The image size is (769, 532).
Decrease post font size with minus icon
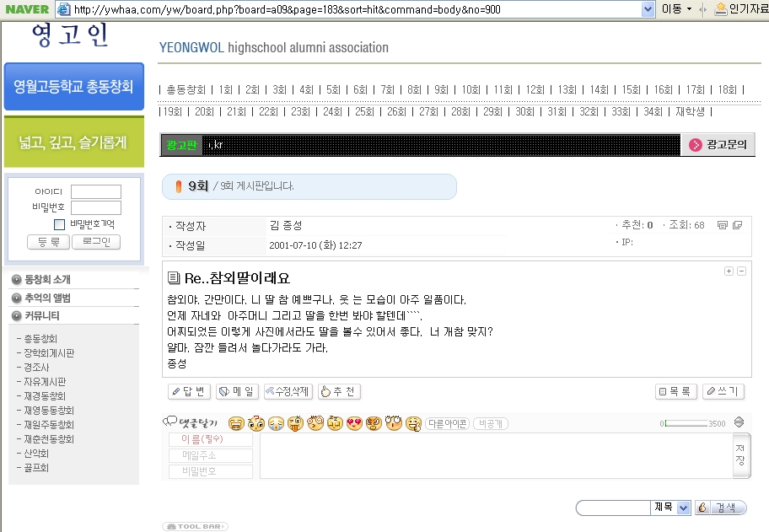coord(741,271)
